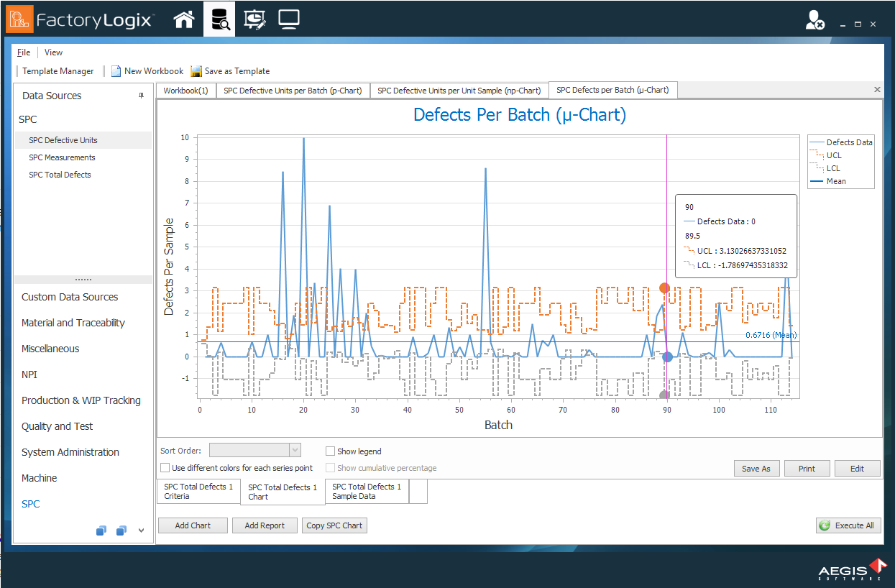Expand the sidebar overflow chevron

pos(141,530)
